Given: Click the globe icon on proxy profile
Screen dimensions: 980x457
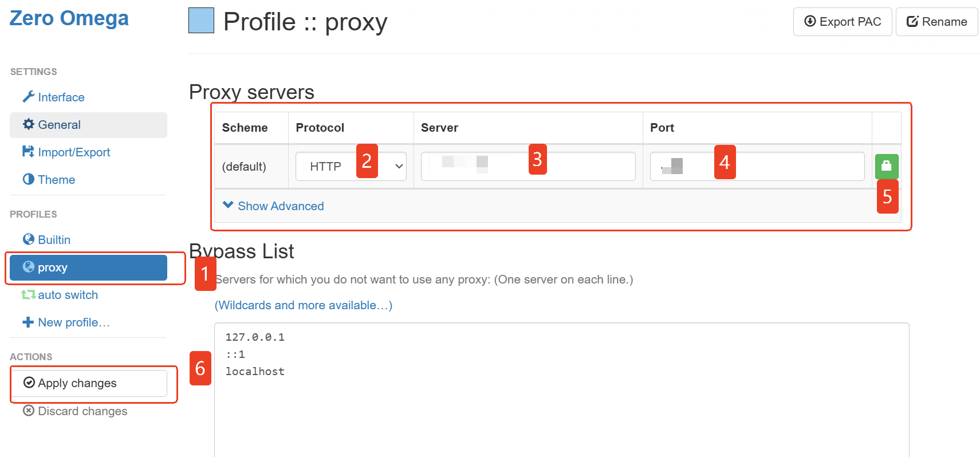Looking at the screenshot, I should (29, 267).
